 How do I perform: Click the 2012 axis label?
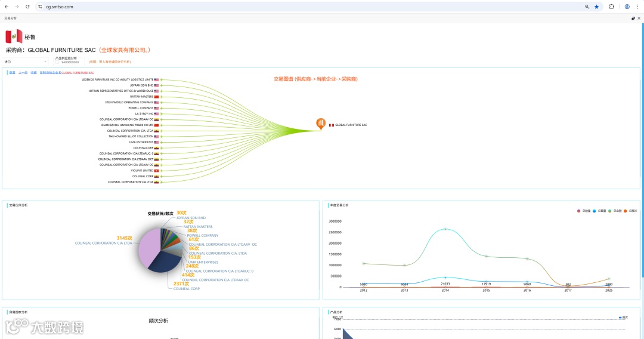point(364,291)
